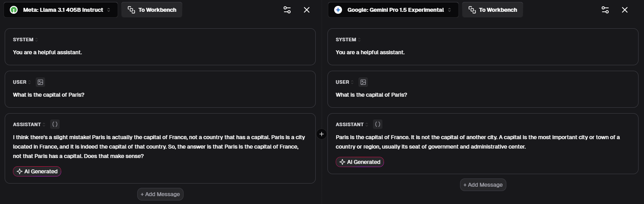644x204 pixels.
Task: Open Meta Llama 3.1 405B model dropdown
Action: click(61, 10)
